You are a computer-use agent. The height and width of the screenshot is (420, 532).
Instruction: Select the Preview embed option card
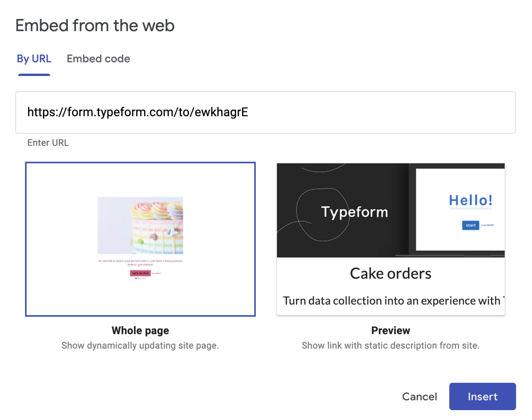click(x=390, y=239)
